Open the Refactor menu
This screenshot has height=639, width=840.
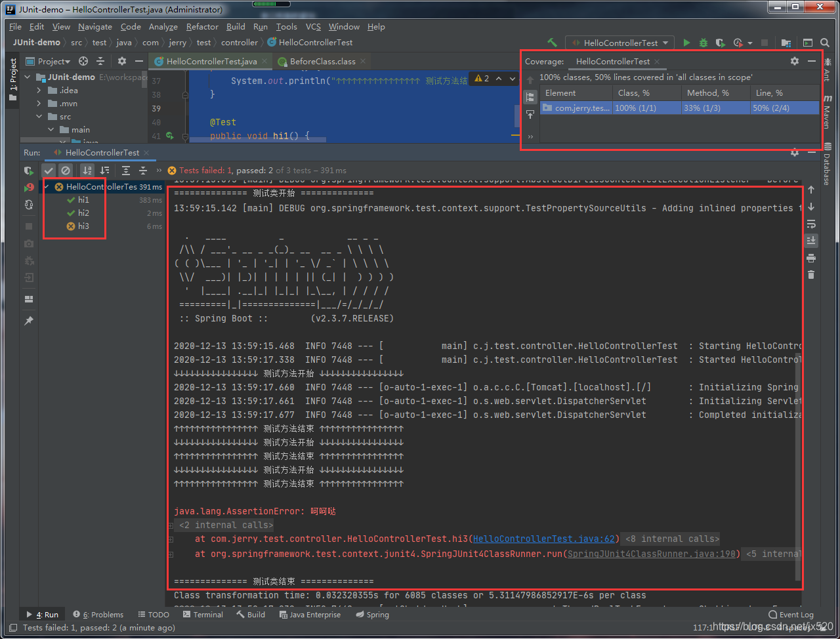point(202,27)
